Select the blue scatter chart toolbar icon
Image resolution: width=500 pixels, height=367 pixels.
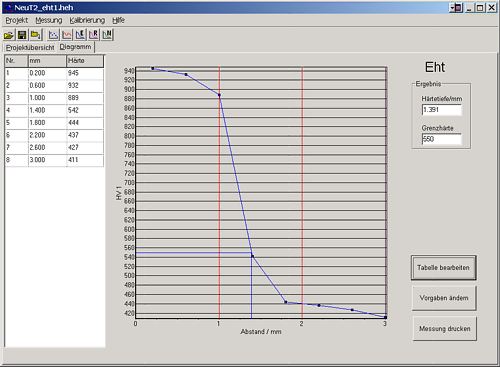click(x=53, y=35)
